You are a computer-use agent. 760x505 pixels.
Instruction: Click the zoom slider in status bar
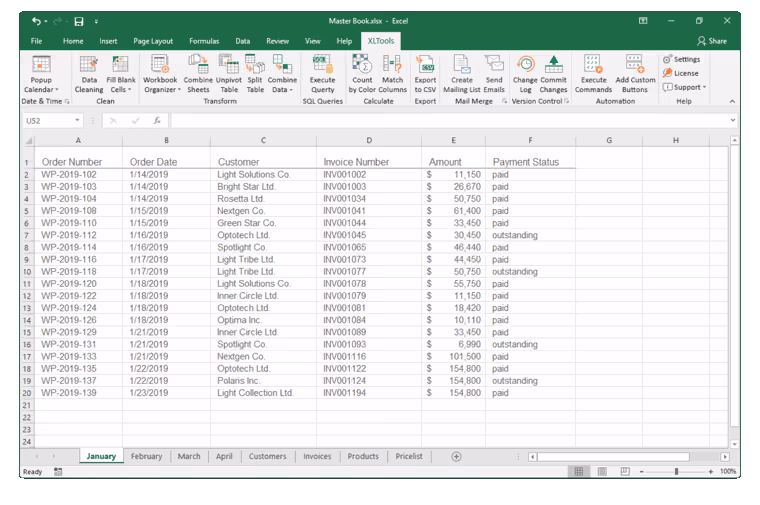coord(677,471)
